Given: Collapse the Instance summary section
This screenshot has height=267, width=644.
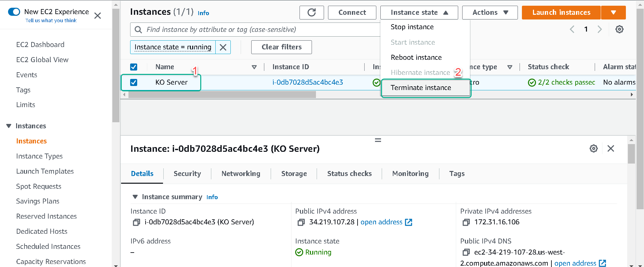Looking at the screenshot, I should (x=135, y=197).
